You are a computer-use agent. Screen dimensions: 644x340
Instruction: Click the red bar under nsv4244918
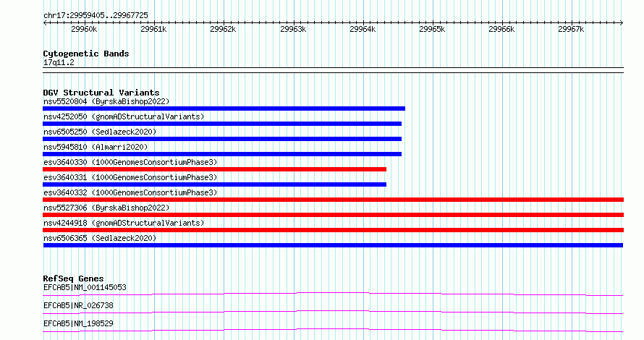(333, 230)
